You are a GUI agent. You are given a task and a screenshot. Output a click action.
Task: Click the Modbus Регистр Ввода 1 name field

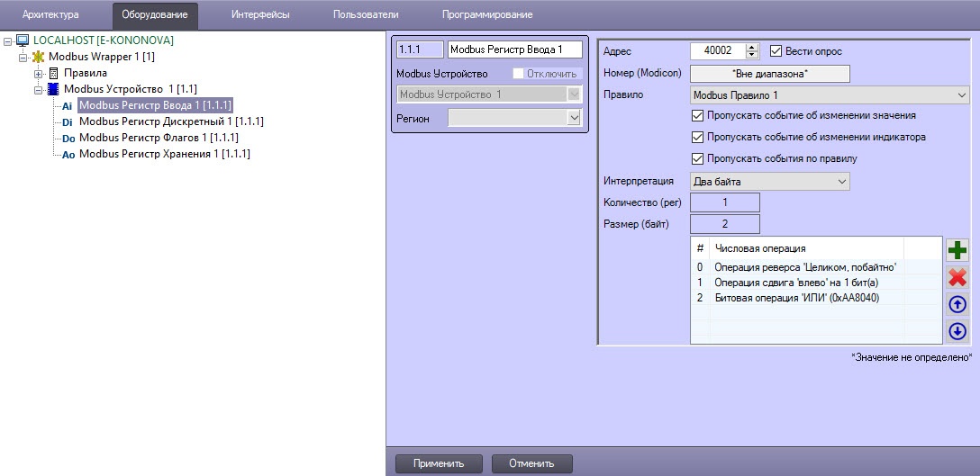pyautogui.click(x=515, y=49)
